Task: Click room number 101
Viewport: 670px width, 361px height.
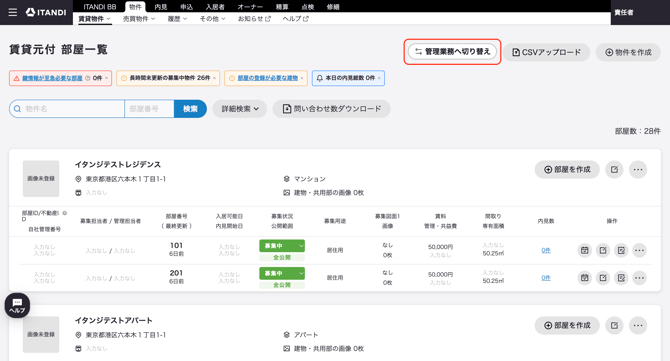Action: click(176, 246)
